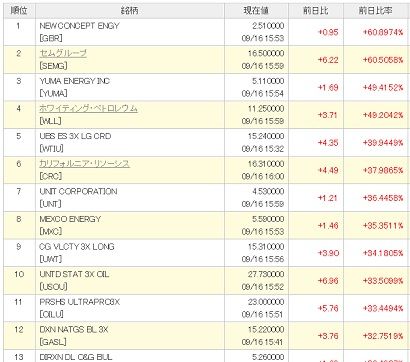410x362 pixels.
Task: Click the [CRC] ticker symbol
Action: (50, 177)
